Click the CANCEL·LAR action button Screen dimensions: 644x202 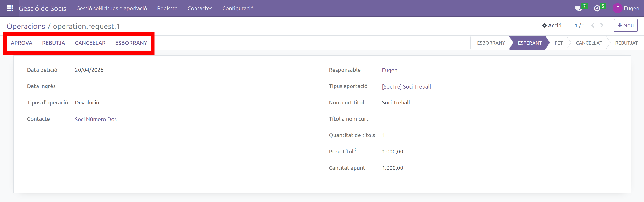tap(90, 43)
